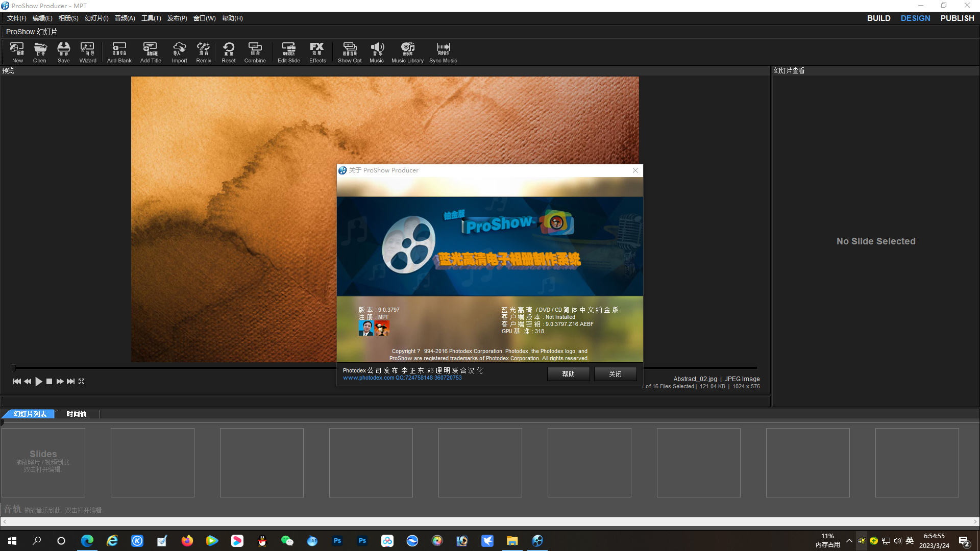Select the Edit Slide icon
The image size is (980, 551).
(x=287, y=52)
